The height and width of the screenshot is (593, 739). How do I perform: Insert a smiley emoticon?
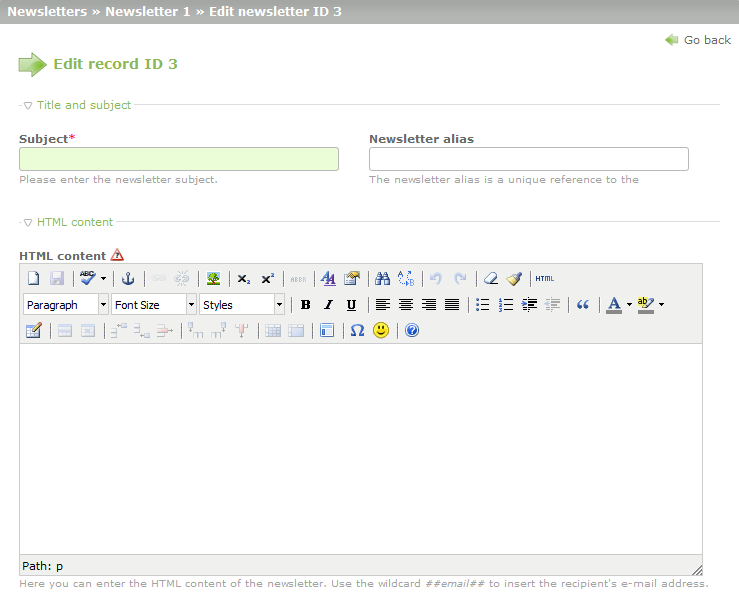(x=381, y=330)
